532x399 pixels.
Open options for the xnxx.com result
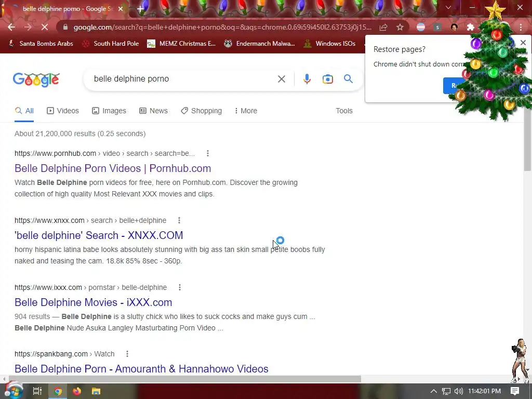[x=179, y=220]
